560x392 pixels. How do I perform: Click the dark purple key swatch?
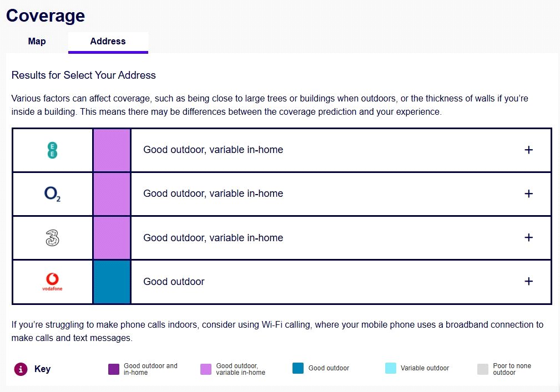[x=114, y=369]
